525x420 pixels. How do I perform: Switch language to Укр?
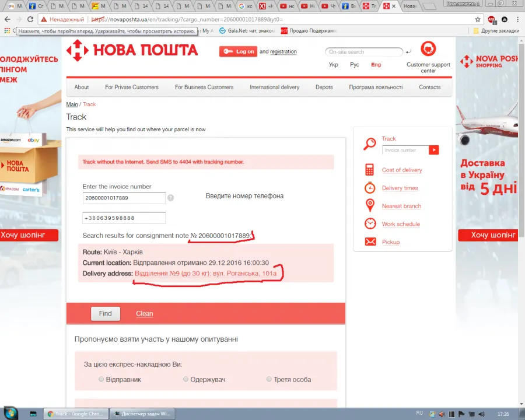pyautogui.click(x=333, y=65)
